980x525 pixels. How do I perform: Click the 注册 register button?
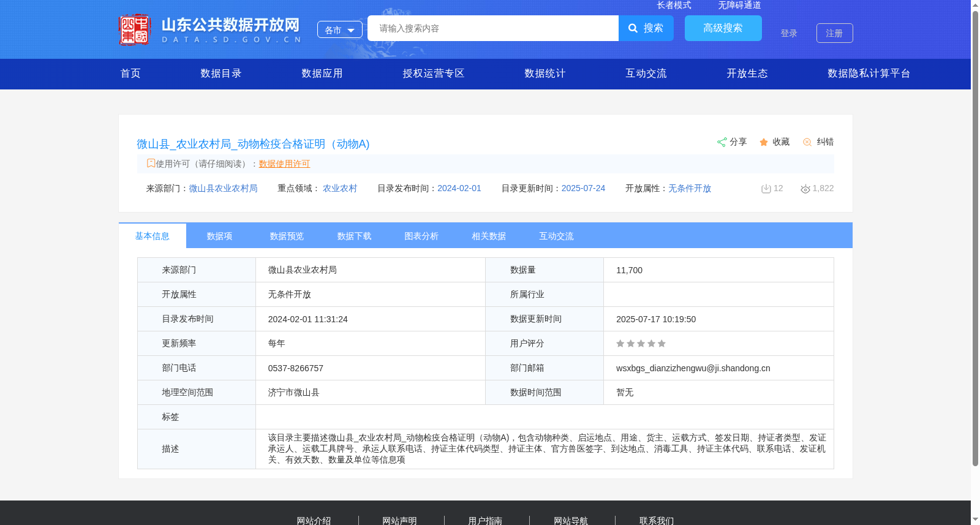tap(835, 33)
